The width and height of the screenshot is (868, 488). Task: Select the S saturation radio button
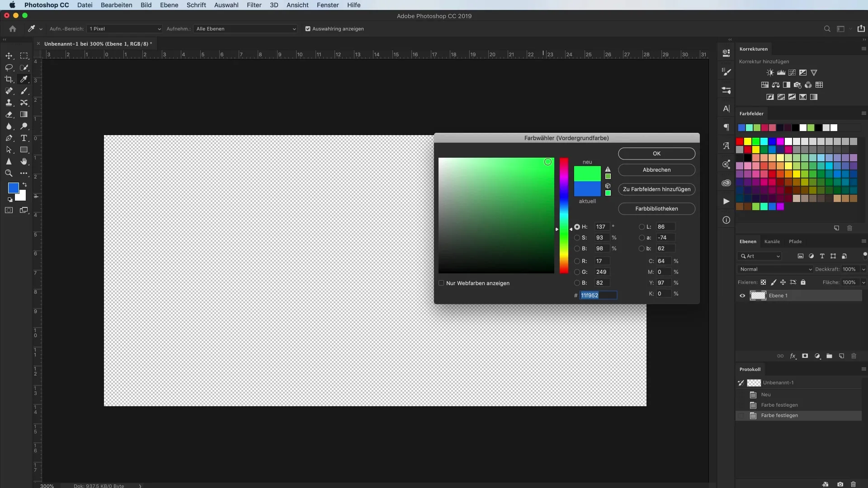pyautogui.click(x=577, y=238)
